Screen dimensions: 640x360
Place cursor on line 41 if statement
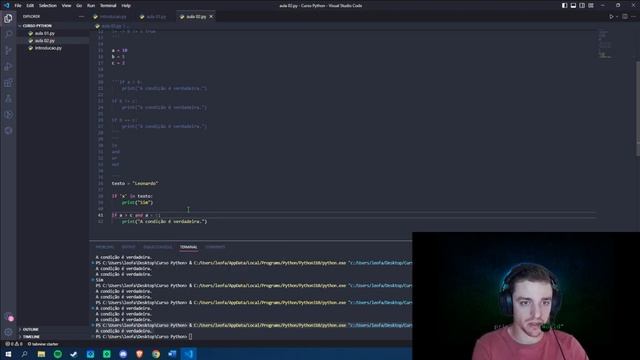[136, 215]
